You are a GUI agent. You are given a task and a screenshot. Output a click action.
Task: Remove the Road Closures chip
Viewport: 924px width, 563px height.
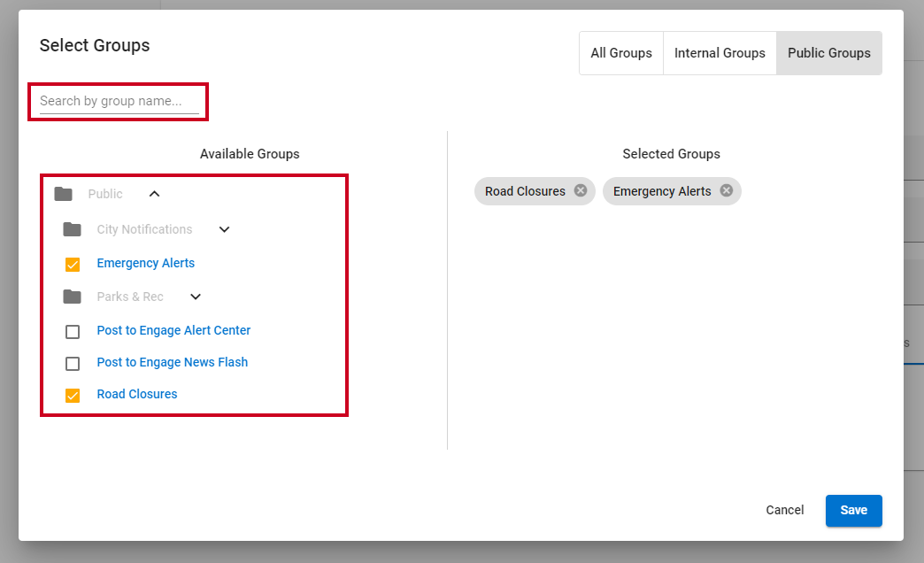pos(581,190)
